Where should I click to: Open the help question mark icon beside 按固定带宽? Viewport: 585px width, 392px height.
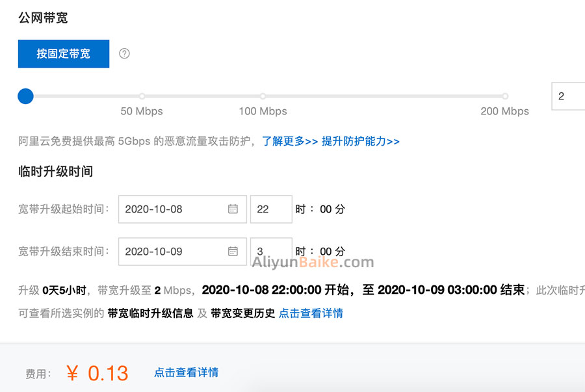tap(124, 54)
